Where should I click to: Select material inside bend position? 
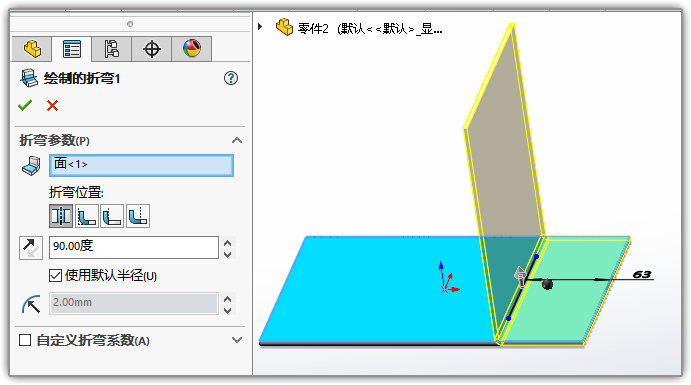pyautogui.click(x=87, y=216)
